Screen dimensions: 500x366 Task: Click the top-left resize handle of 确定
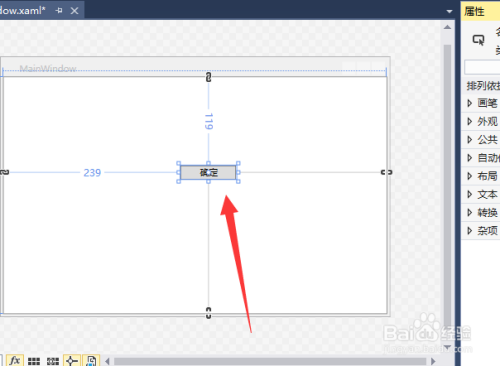(x=178, y=163)
